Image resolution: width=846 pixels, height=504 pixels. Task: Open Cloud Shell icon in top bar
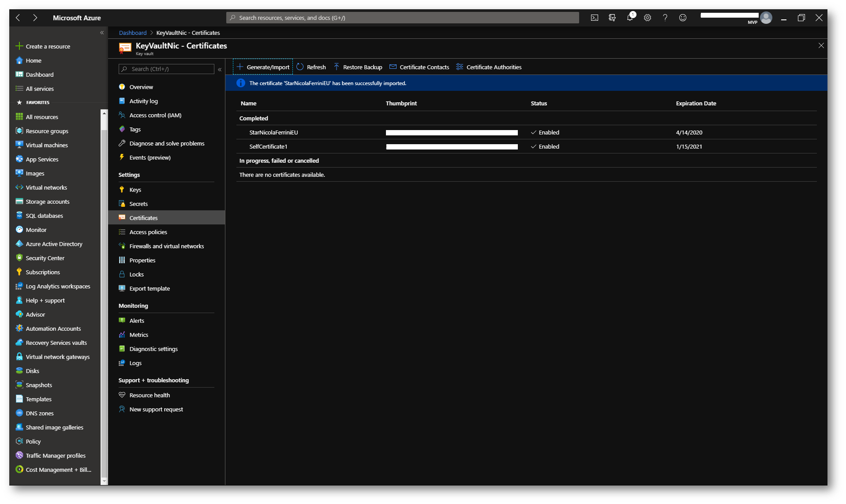pyautogui.click(x=594, y=18)
